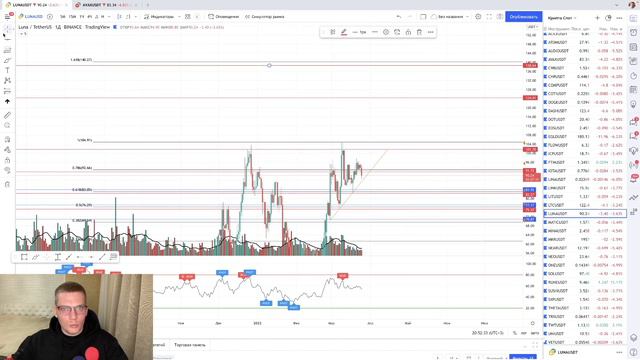Change line color with pencil swatch
This screenshot has width=640, height=360.
(x=344, y=32)
